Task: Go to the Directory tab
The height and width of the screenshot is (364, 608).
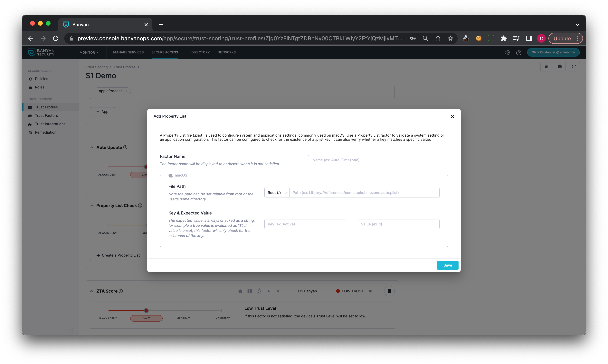Action: (200, 52)
